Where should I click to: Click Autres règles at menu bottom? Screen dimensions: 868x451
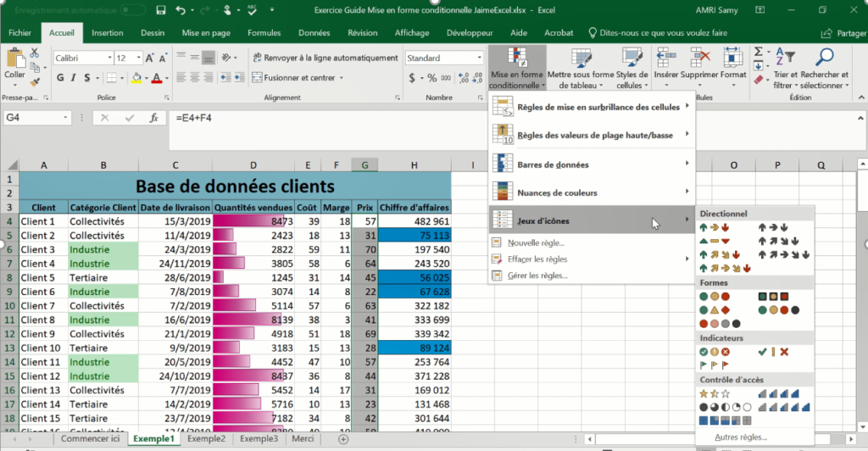click(741, 437)
